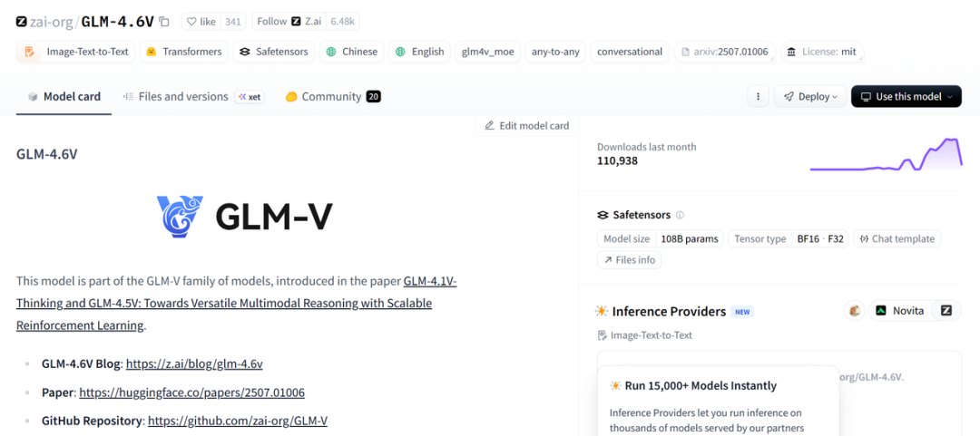Select the Novita inference provider
This screenshot has height=436, width=980.
(899, 311)
